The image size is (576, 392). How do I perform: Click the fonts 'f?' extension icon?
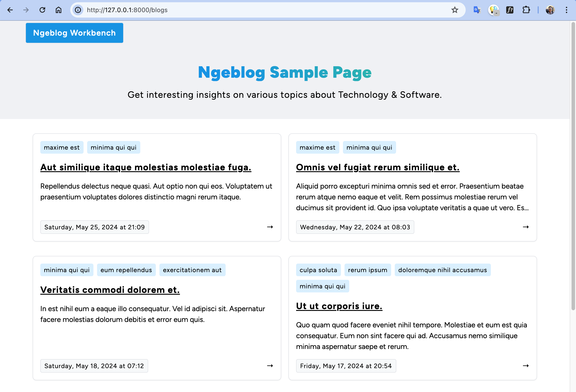pos(510,10)
